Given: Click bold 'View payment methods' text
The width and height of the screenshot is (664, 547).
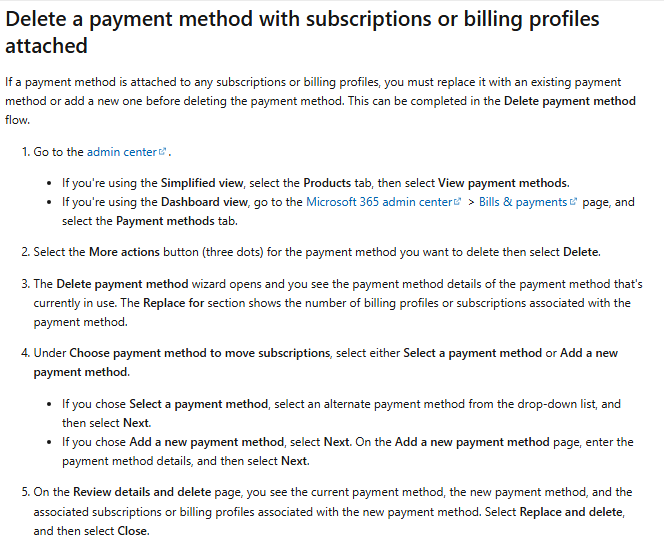Looking at the screenshot, I should [x=503, y=183].
